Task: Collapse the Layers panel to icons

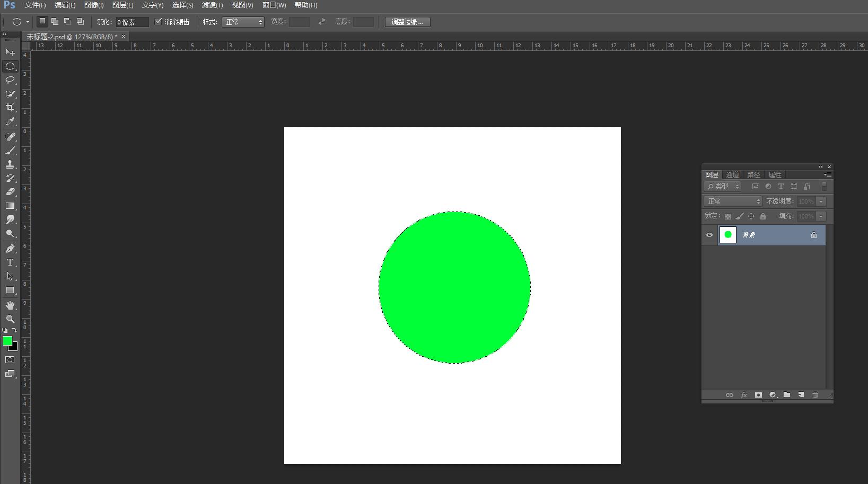Action: pyautogui.click(x=820, y=167)
